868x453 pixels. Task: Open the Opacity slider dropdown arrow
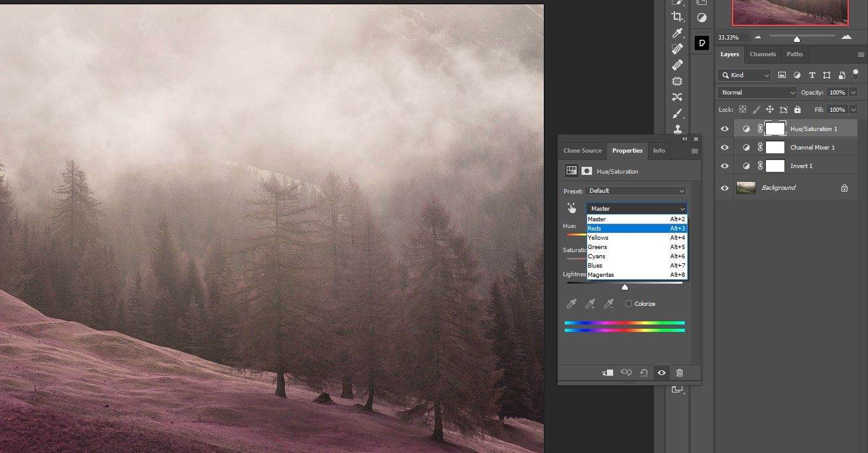point(854,93)
